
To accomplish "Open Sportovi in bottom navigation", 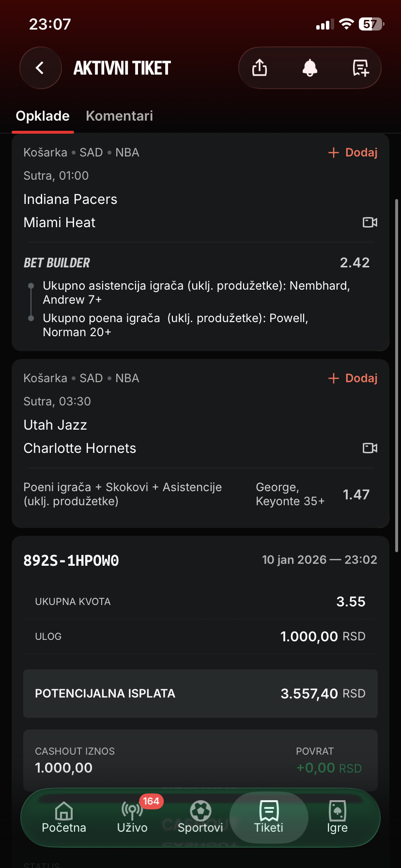I will point(200,817).
